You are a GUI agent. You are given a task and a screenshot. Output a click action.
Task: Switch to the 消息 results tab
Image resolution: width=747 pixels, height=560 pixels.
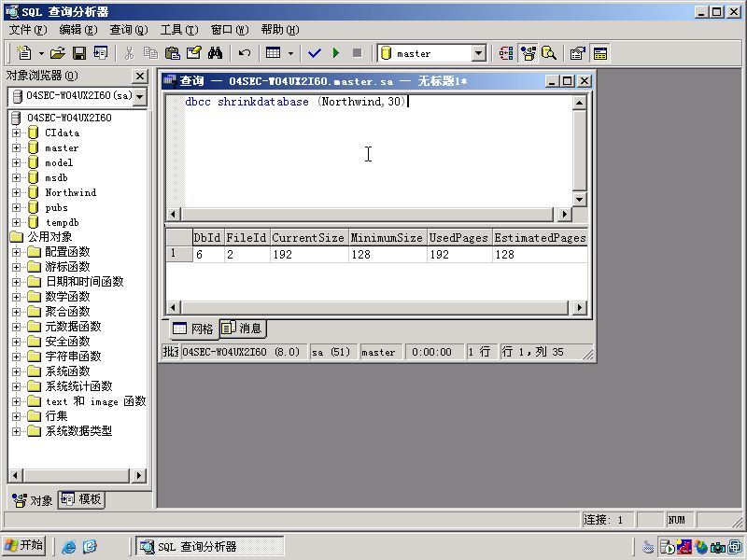(x=243, y=329)
